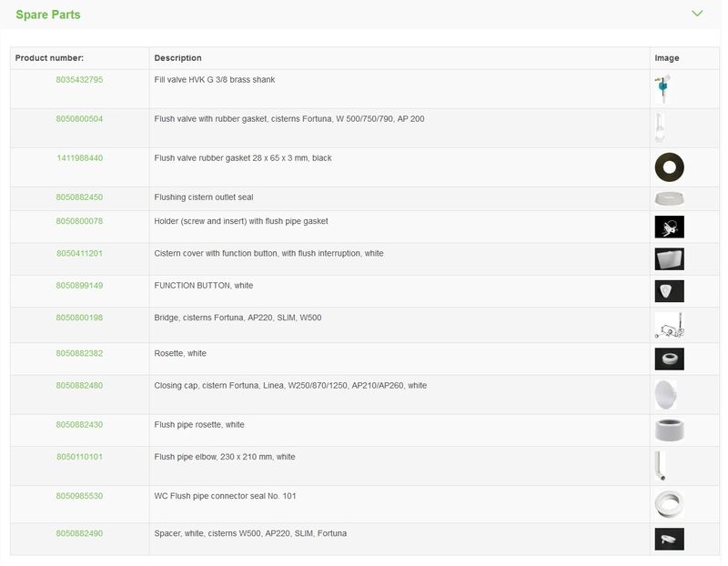
Task: View the fill valve HVK image
Action: click(662, 89)
